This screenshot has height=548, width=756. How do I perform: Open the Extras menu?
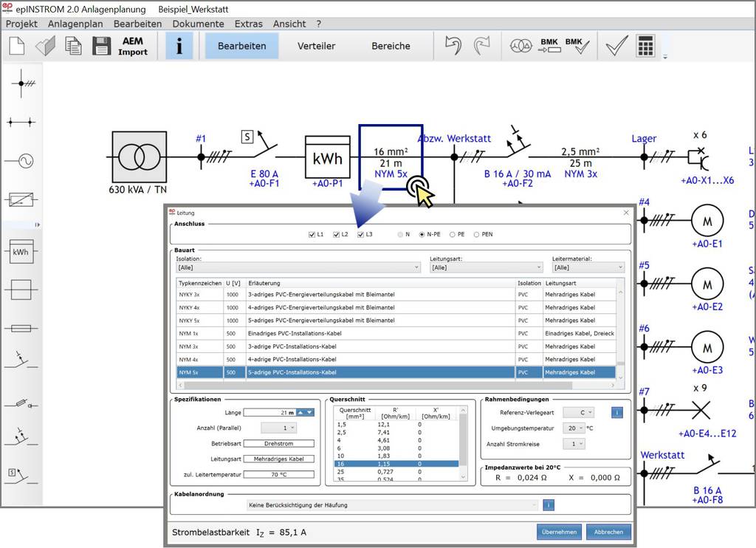pyautogui.click(x=249, y=24)
